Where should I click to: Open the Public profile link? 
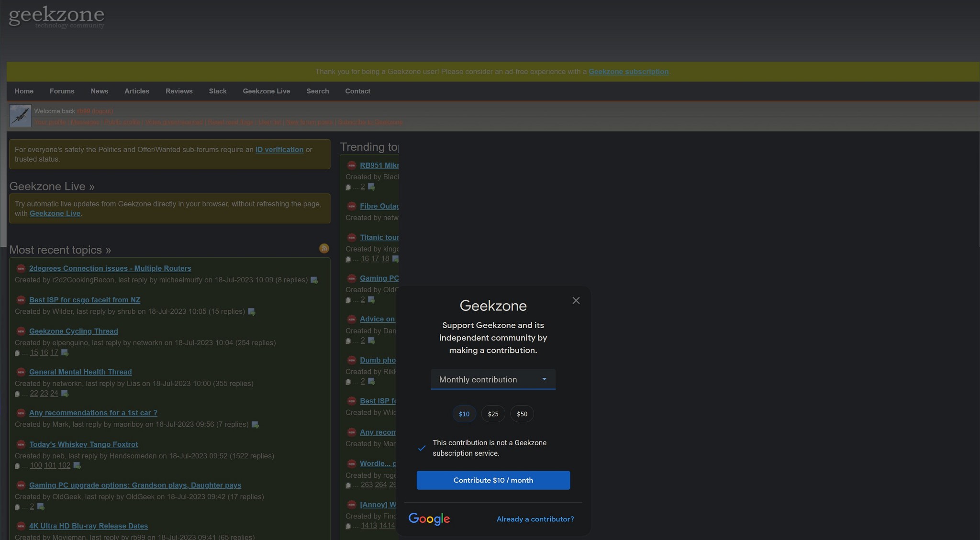point(122,122)
